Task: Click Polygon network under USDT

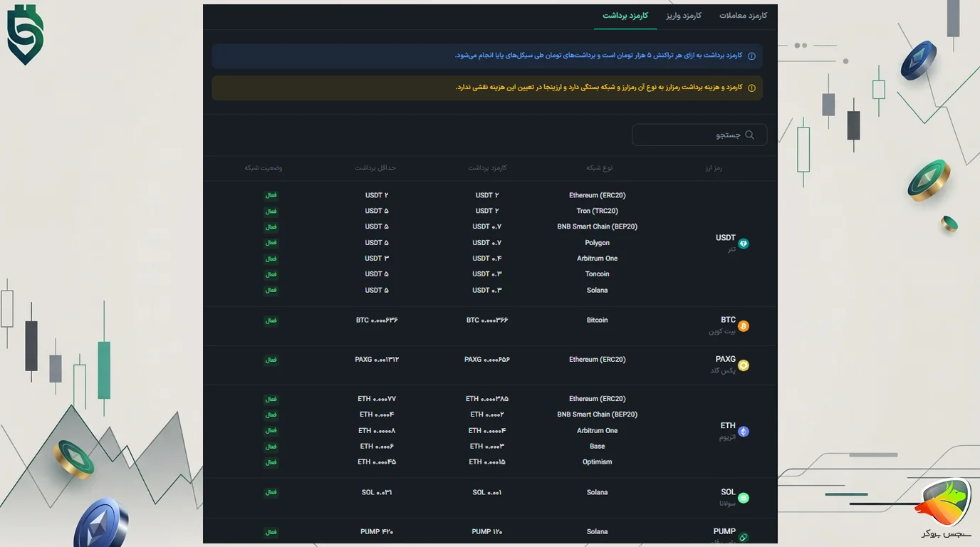Action: [x=598, y=243]
